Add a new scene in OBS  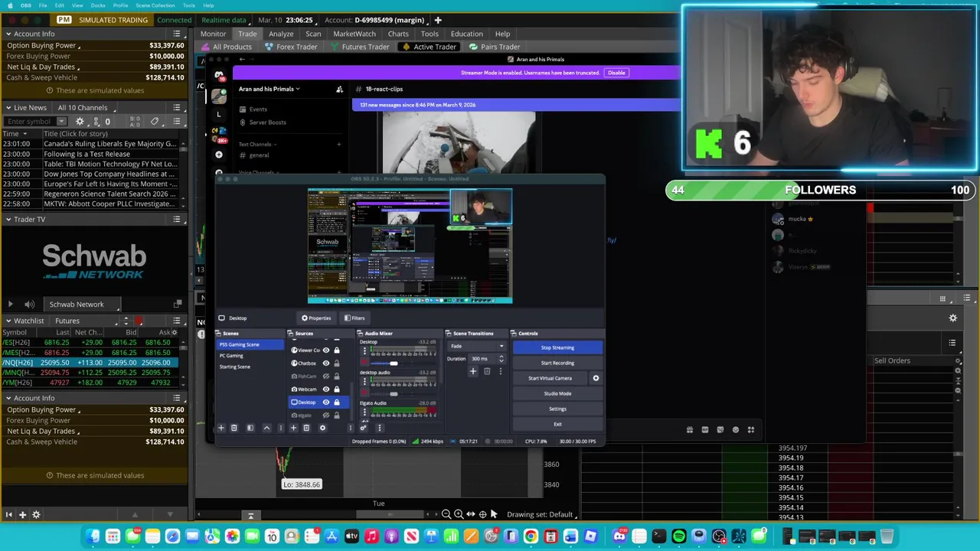coord(220,428)
